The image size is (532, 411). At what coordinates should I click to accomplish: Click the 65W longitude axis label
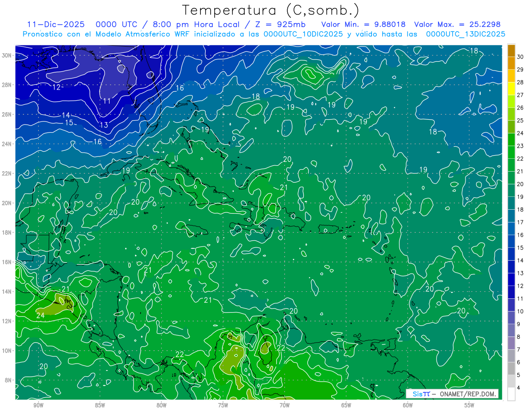coord(346,405)
